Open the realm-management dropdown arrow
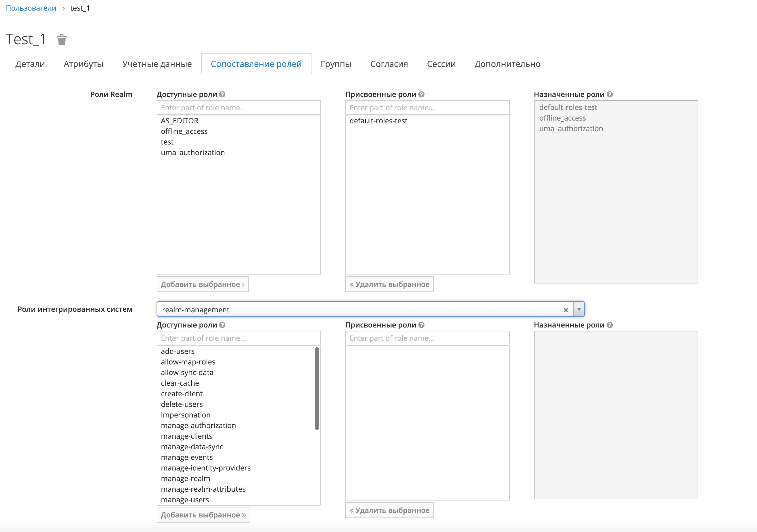This screenshot has height=532, width=757. coord(579,310)
